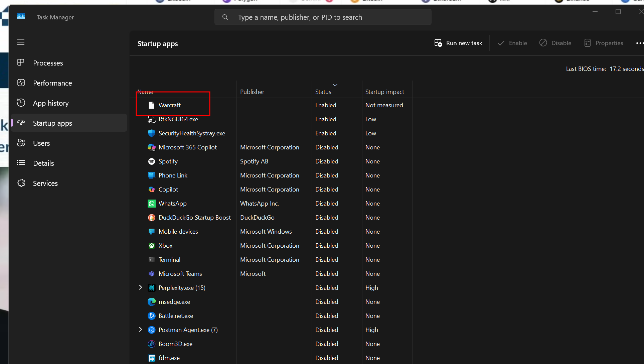The width and height of the screenshot is (644, 364).
Task: Click the Copilot row icon
Action: 152,190
